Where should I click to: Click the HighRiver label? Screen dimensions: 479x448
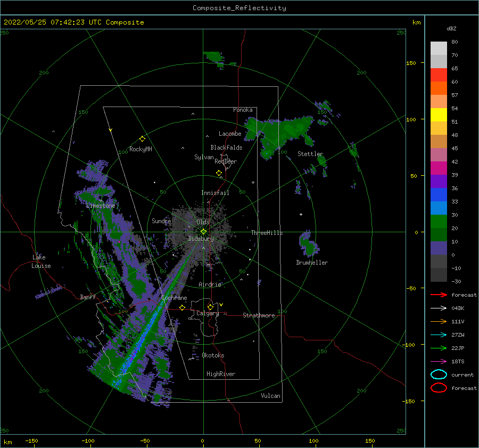point(221,374)
